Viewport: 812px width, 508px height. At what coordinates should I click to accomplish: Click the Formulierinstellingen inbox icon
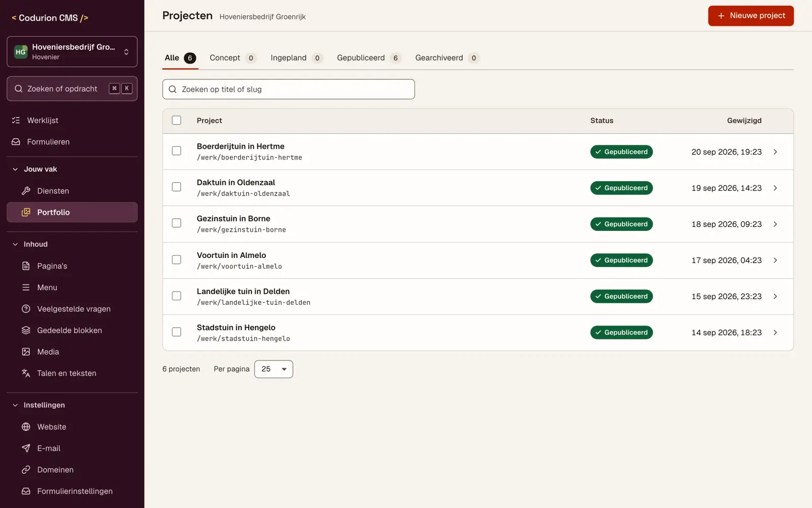[26, 491]
